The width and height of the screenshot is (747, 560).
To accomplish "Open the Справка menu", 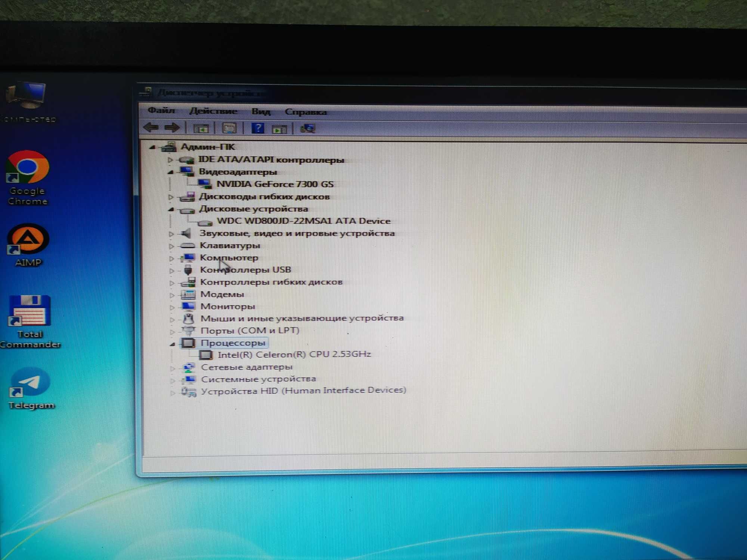I will tap(306, 112).
